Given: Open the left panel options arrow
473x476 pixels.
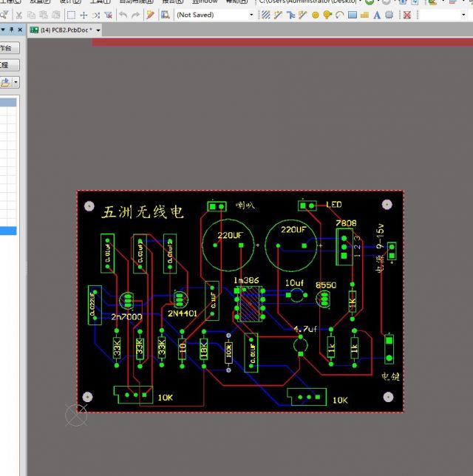Looking at the screenshot, I should click(x=3, y=30).
